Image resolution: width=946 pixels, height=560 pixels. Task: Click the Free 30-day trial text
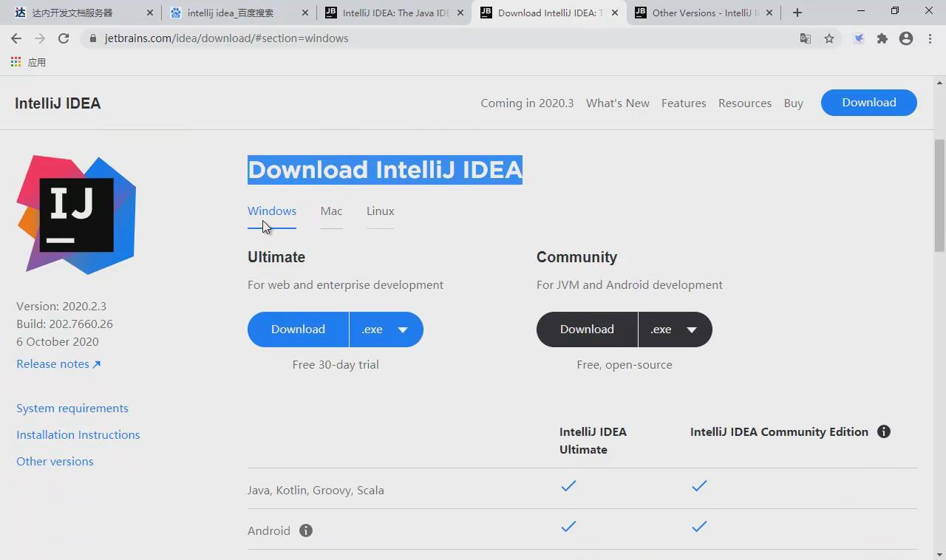(x=336, y=365)
